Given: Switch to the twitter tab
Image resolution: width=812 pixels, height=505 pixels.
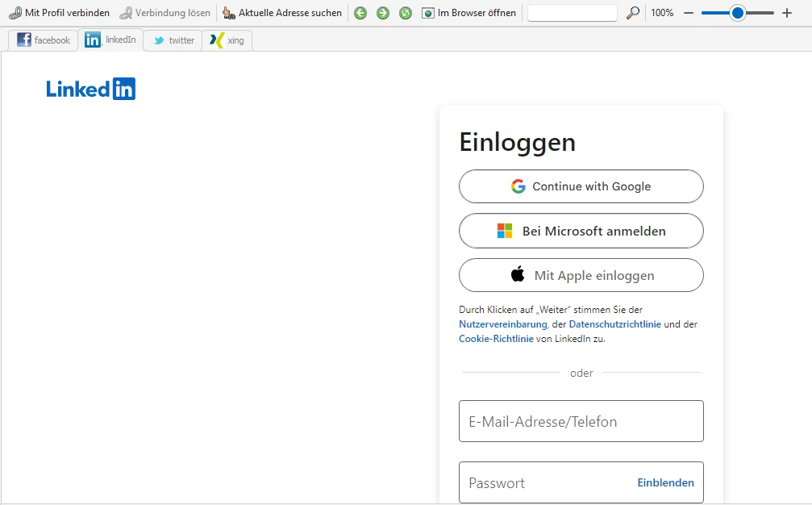Looking at the screenshot, I should [173, 40].
